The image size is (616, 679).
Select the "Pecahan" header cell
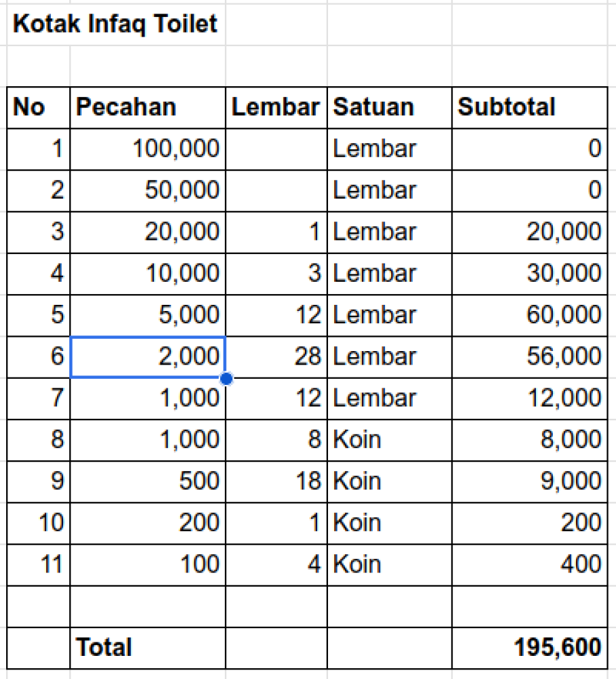pos(147,107)
